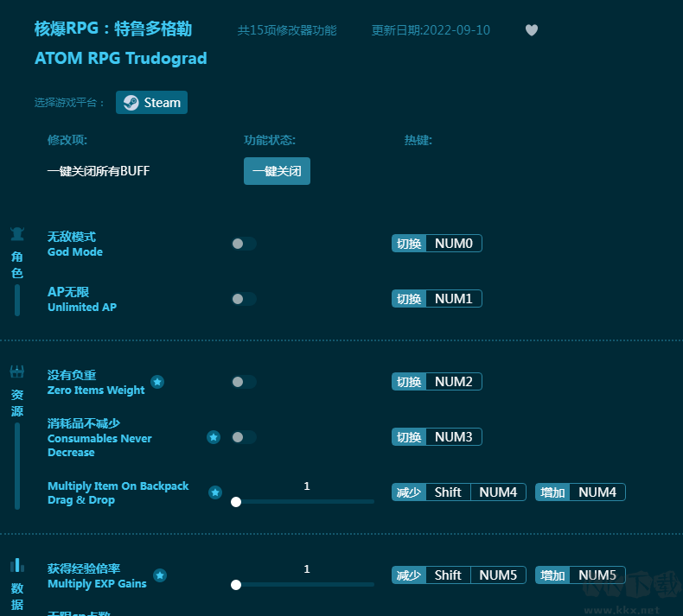This screenshot has height=616, width=683.
Task: Select the Steam platform button
Action: coord(151,103)
